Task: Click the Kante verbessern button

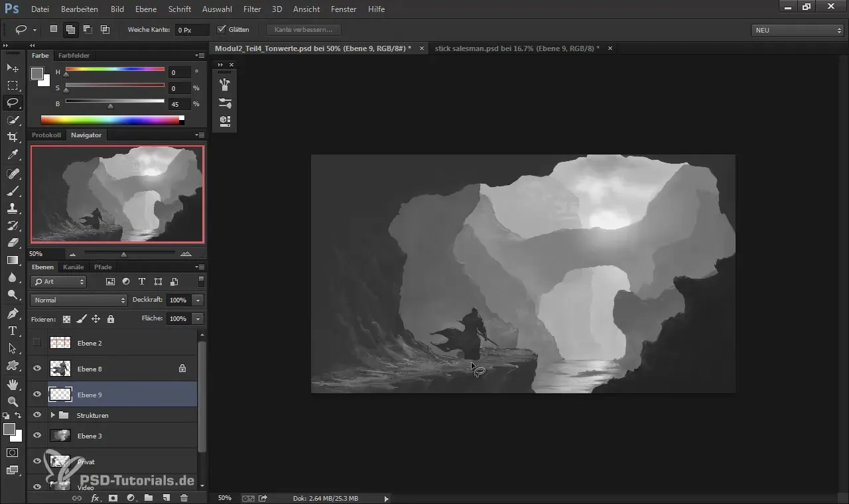Action: (303, 30)
